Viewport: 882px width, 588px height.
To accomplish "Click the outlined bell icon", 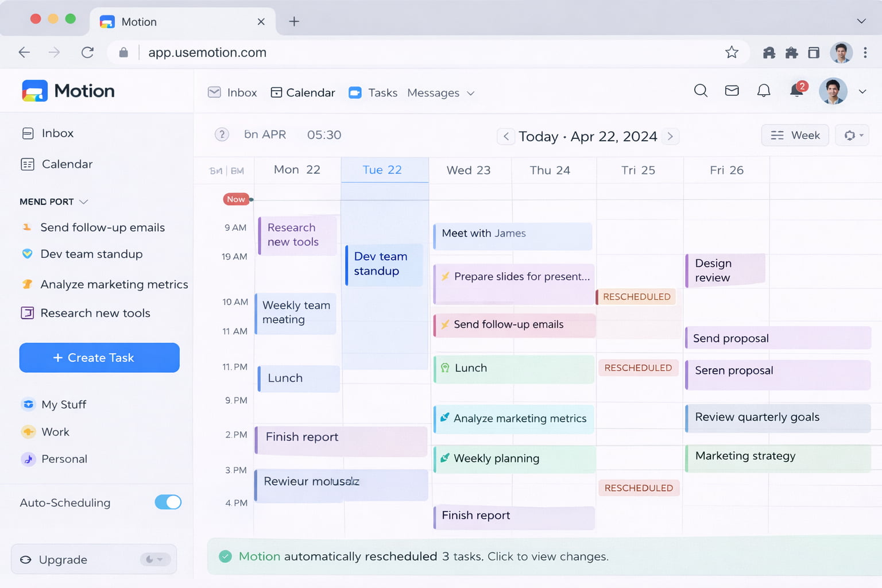I will click(x=764, y=91).
